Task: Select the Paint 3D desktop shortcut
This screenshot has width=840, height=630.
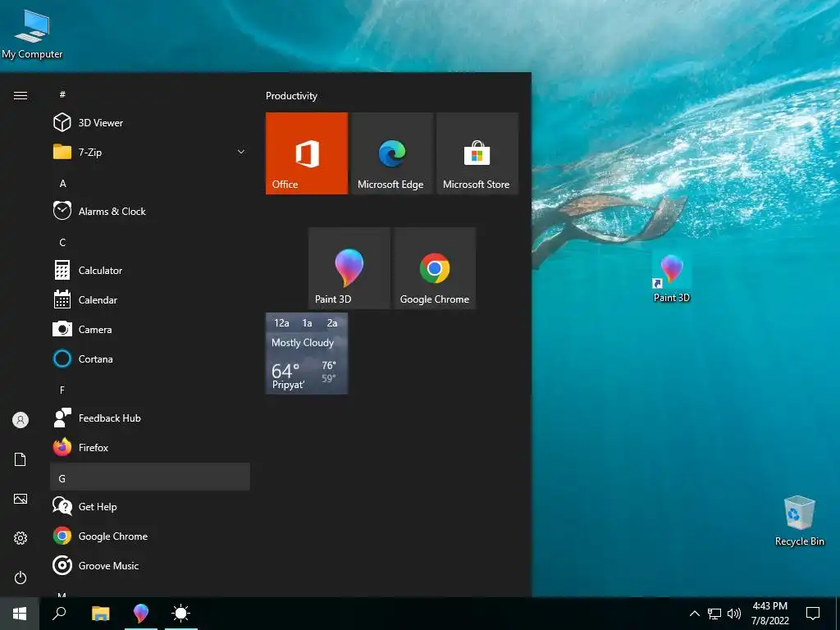Action: (x=671, y=277)
